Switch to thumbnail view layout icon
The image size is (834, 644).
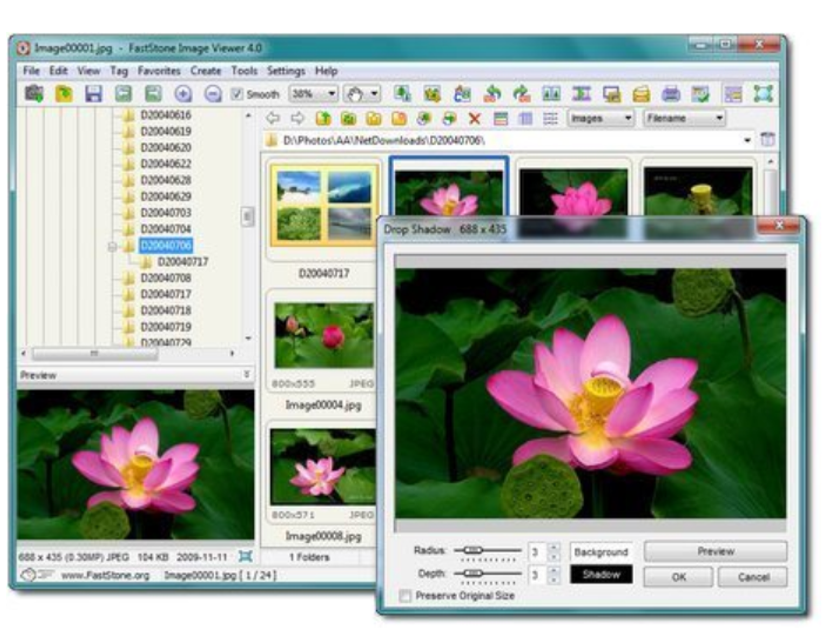500,118
